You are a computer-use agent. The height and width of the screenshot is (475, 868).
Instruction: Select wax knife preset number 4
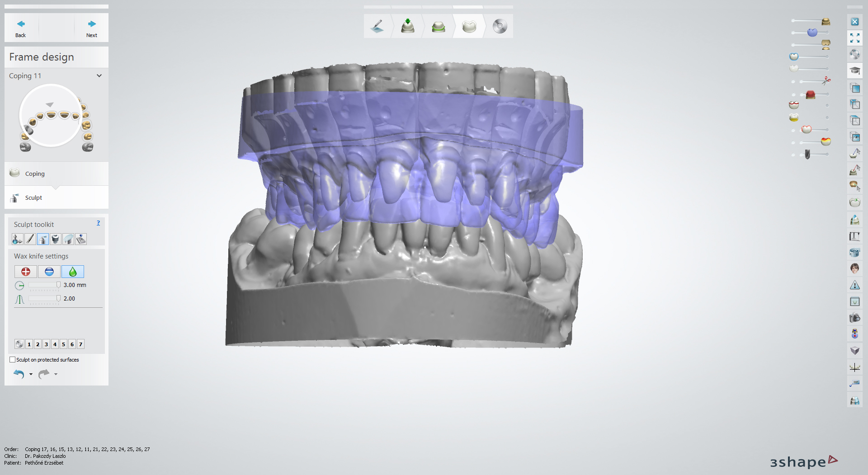click(x=55, y=344)
